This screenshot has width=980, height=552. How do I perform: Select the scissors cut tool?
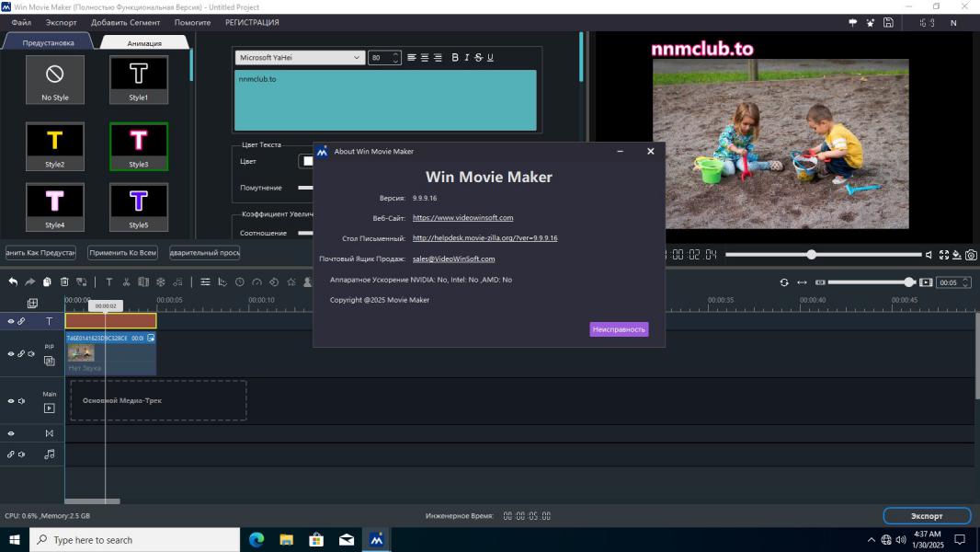coord(126,282)
